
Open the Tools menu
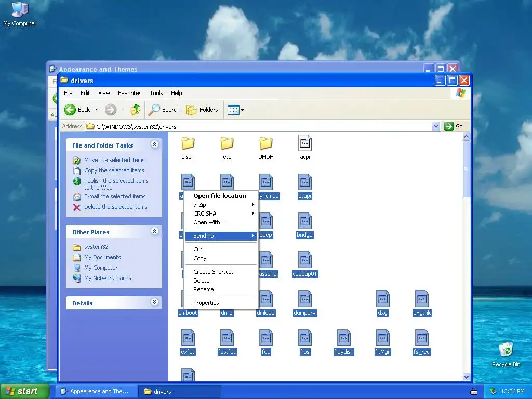pos(156,93)
